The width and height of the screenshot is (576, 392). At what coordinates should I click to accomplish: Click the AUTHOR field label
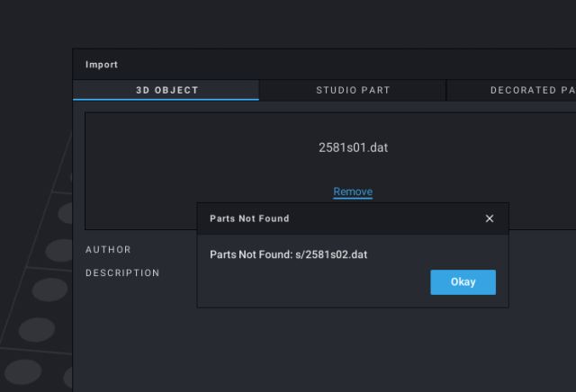(x=108, y=250)
